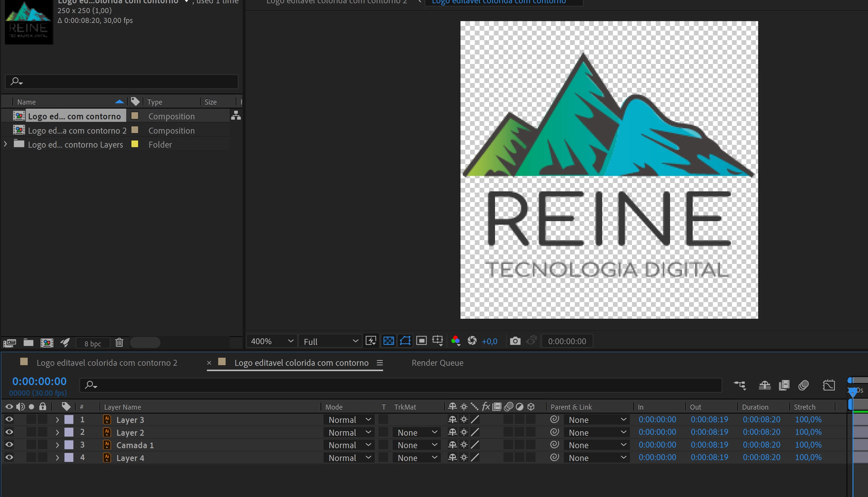
Task: Open Full resolution dropdown
Action: pos(330,341)
